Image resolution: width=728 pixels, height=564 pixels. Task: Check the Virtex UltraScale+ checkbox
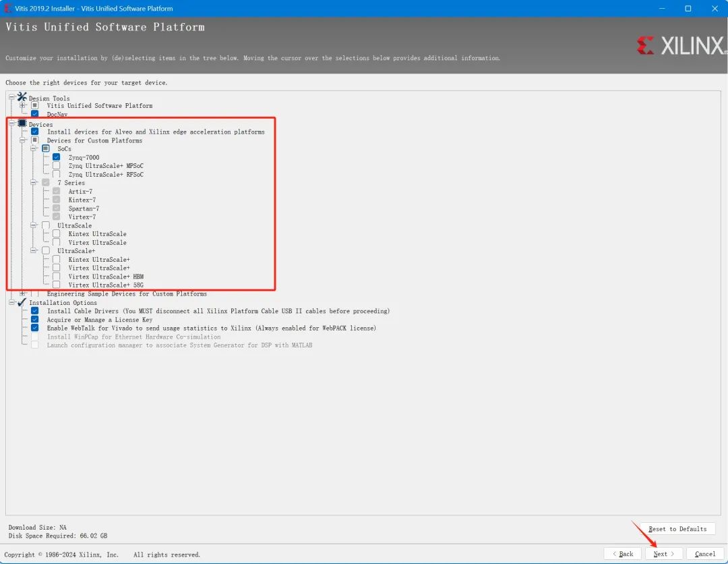click(x=56, y=268)
